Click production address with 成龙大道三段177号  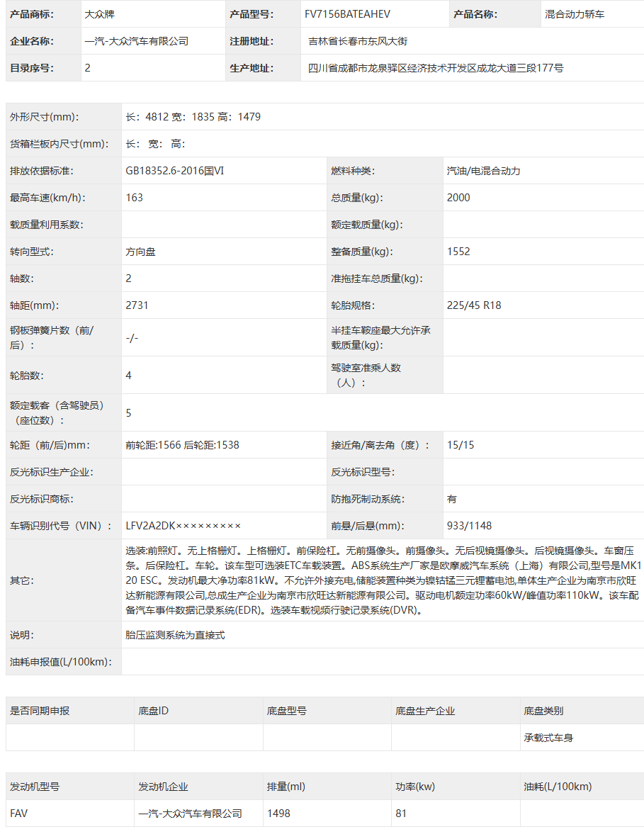coord(436,68)
